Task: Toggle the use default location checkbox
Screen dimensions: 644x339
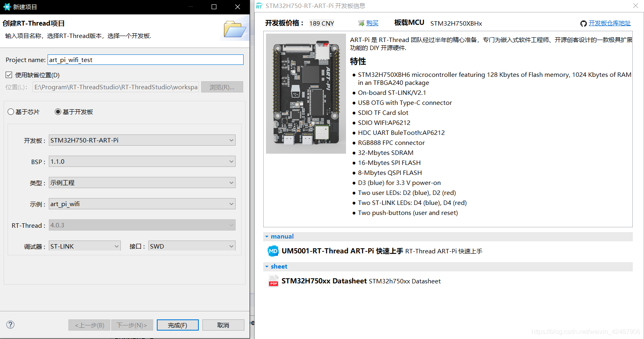Action: [x=9, y=75]
